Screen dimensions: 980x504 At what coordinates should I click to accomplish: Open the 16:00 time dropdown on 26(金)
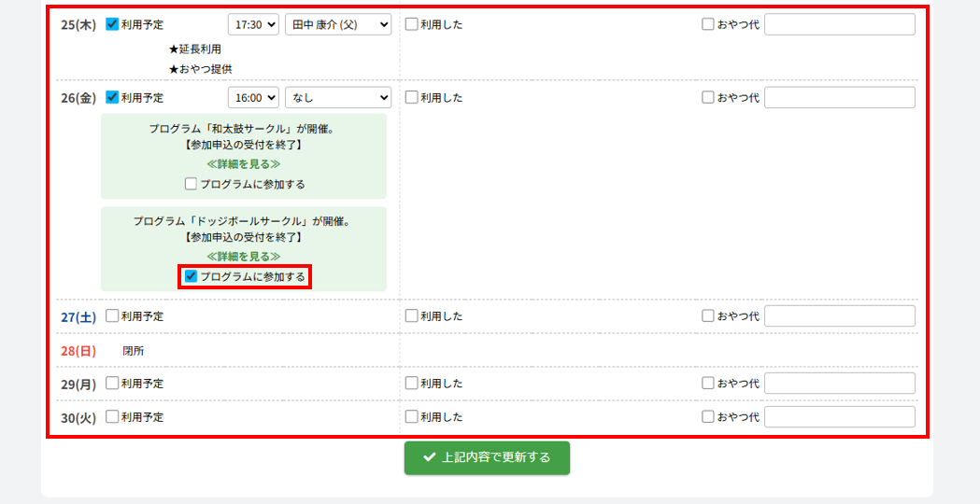(x=253, y=97)
